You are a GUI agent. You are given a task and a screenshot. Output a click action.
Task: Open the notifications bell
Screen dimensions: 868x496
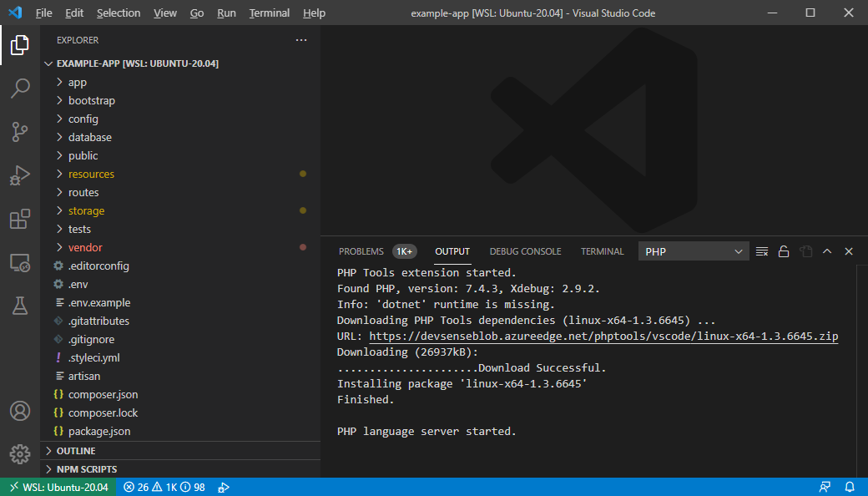point(850,487)
